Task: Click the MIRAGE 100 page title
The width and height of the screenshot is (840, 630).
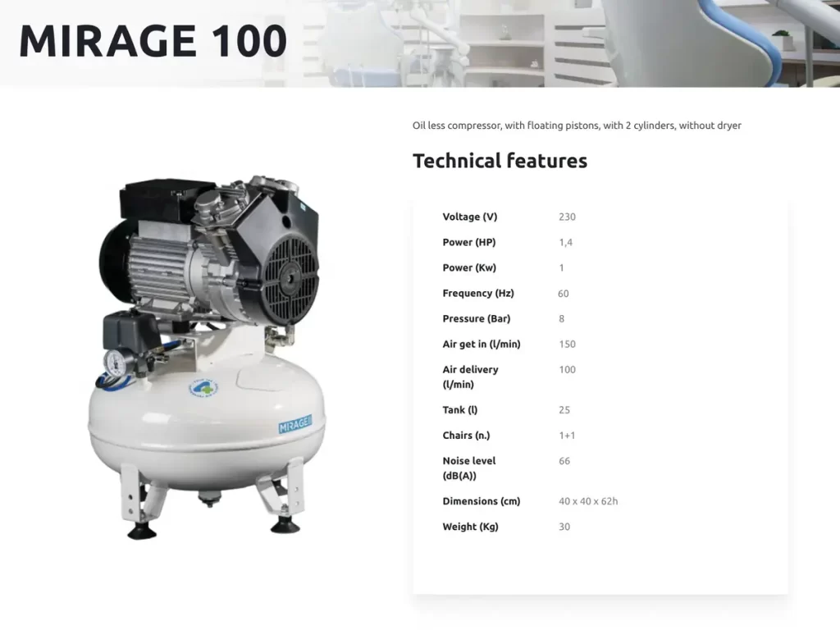Action: pos(153,41)
